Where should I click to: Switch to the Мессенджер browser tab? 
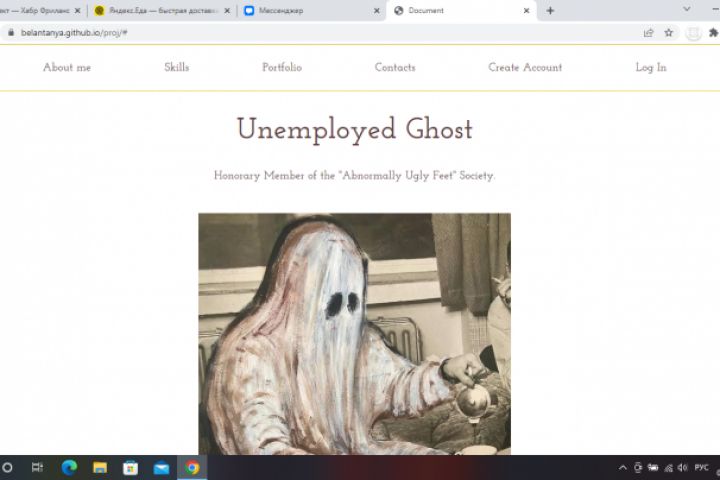tap(312, 11)
